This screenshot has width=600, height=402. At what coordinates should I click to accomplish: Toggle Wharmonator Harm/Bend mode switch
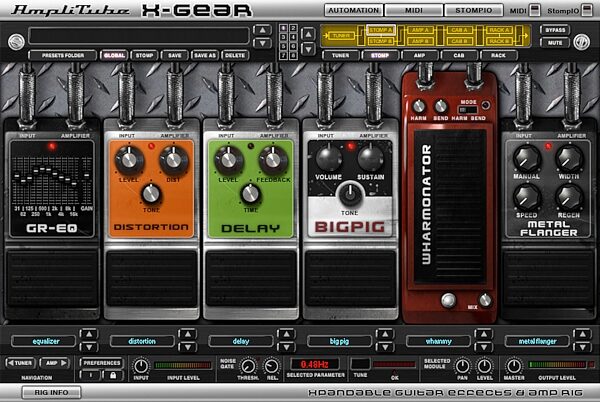[468, 110]
